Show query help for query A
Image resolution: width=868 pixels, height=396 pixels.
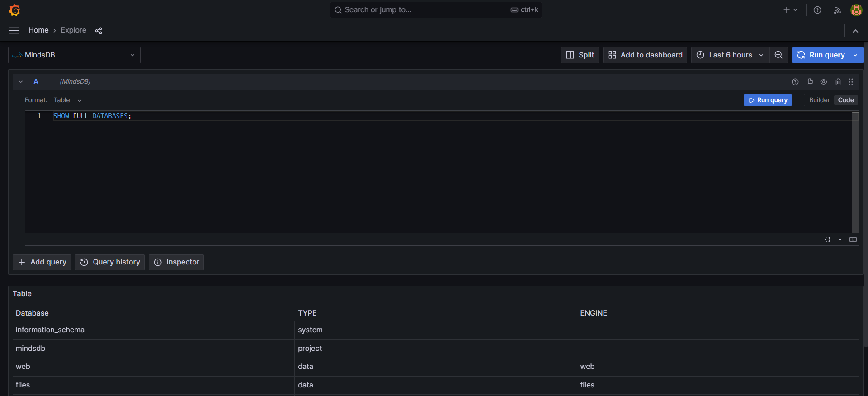(x=795, y=82)
